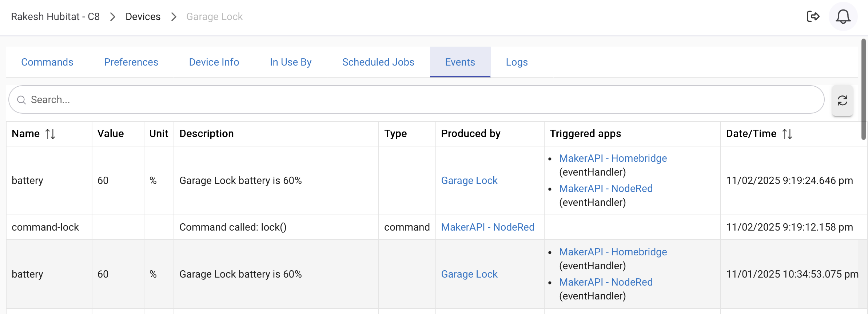
Task: Switch to the Logs tab
Action: point(517,62)
